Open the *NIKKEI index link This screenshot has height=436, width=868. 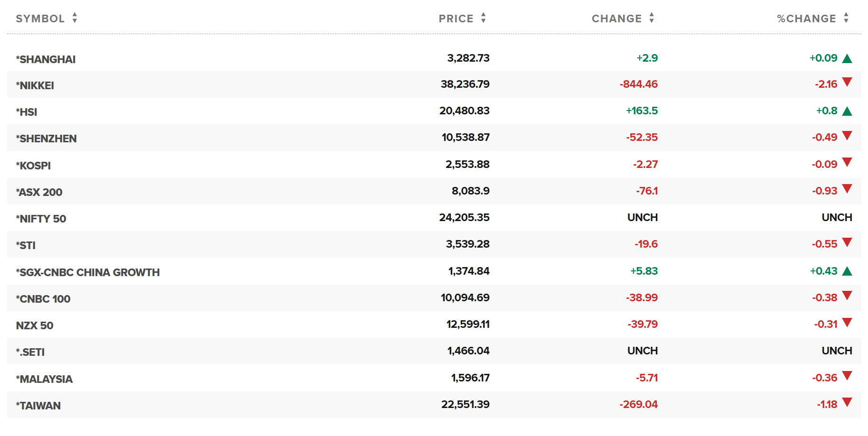(x=35, y=85)
